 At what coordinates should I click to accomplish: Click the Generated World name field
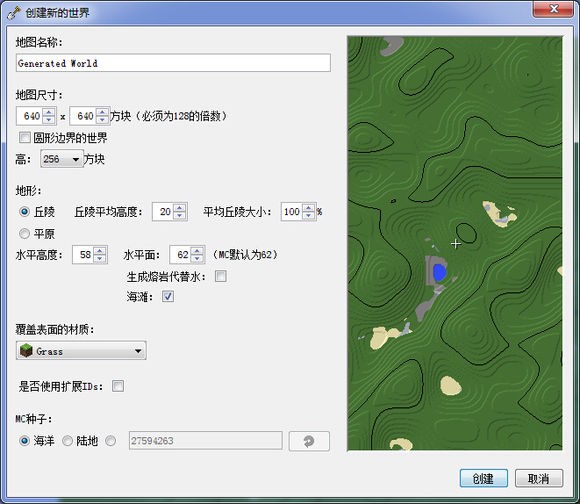pos(173,63)
